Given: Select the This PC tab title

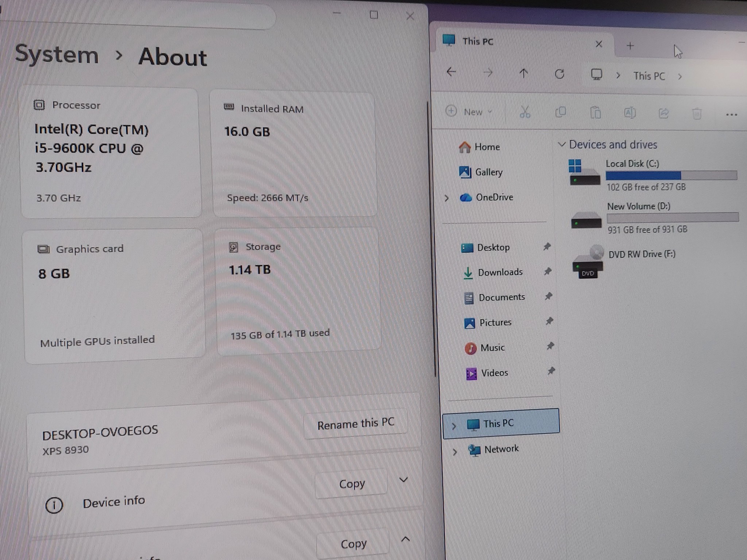Looking at the screenshot, I should click(478, 42).
